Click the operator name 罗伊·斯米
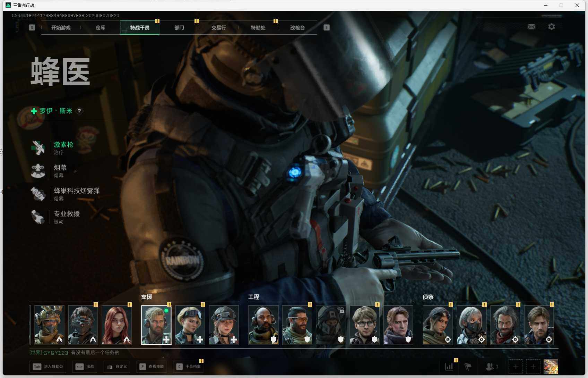 56,111
